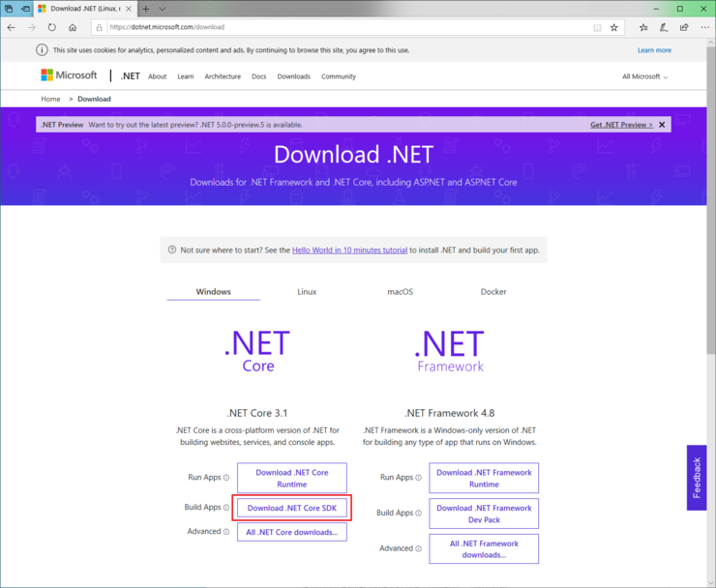
Task: Open the Architecture menu item
Action: 223,76
